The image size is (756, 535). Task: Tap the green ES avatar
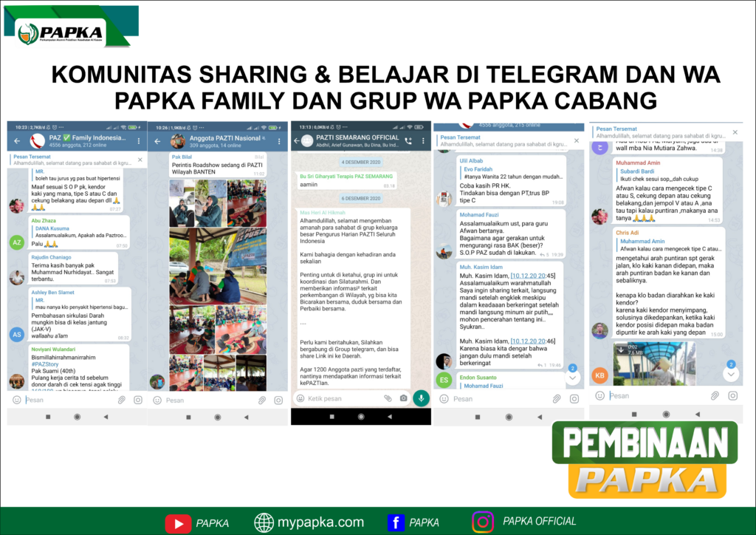click(444, 380)
